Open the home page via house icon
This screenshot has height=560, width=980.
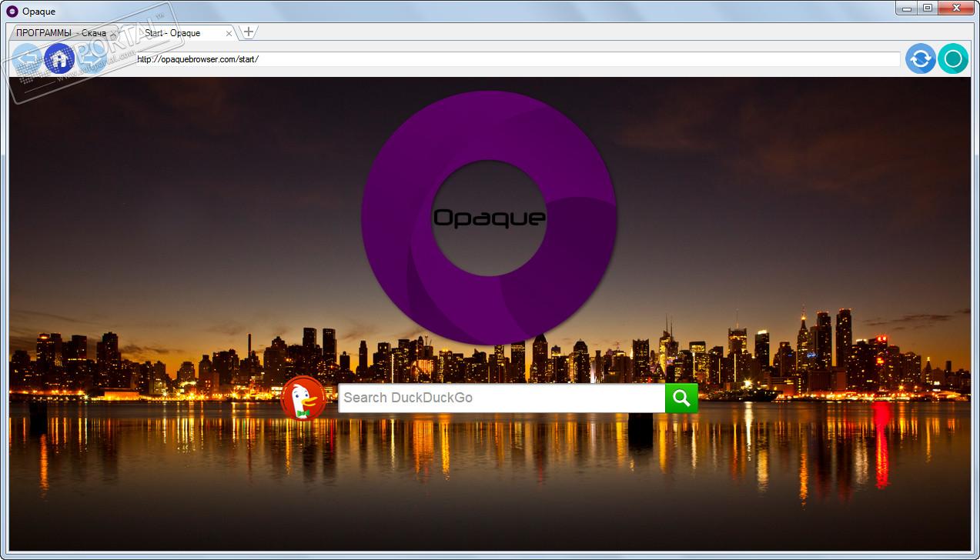tap(59, 59)
